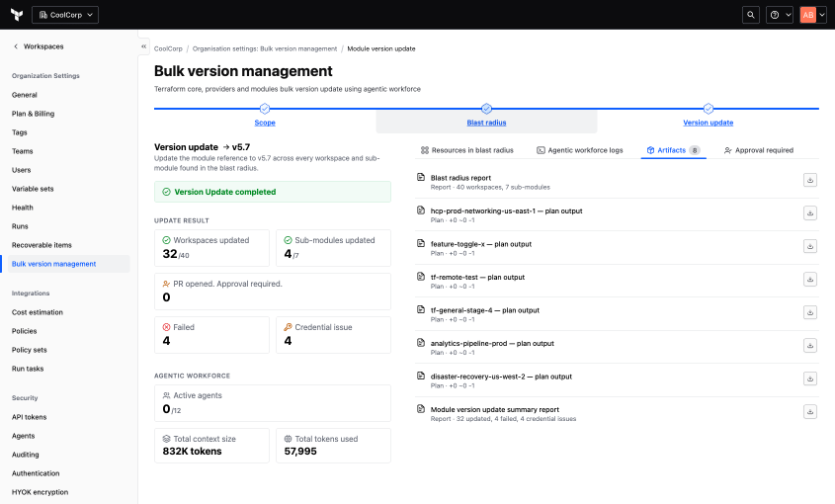The image size is (835, 504).
Task: Download tf-remote-test plan output
Action: 810,279
